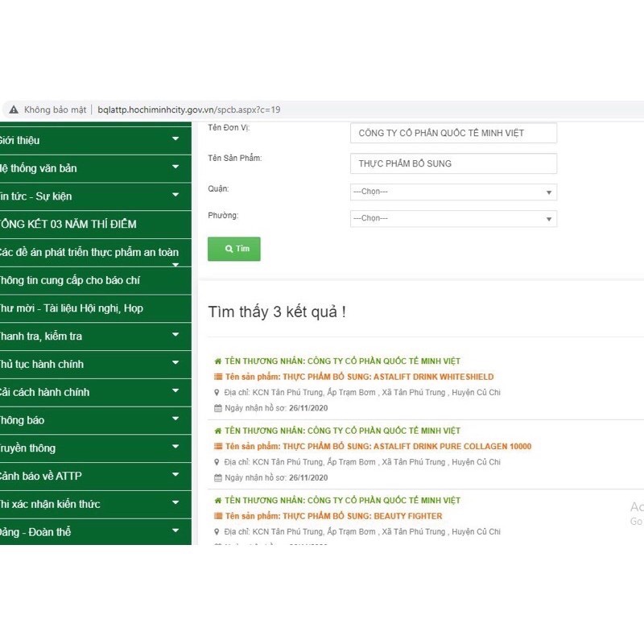Open Thi xác nhận kiến thức menu item

pyautogui.click(x=95, y=504)
